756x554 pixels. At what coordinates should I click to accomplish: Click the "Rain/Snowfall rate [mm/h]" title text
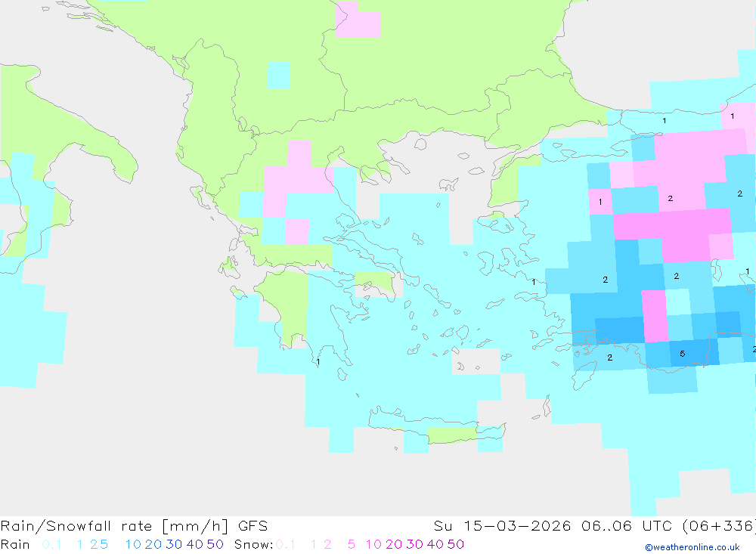coord(114,526)
